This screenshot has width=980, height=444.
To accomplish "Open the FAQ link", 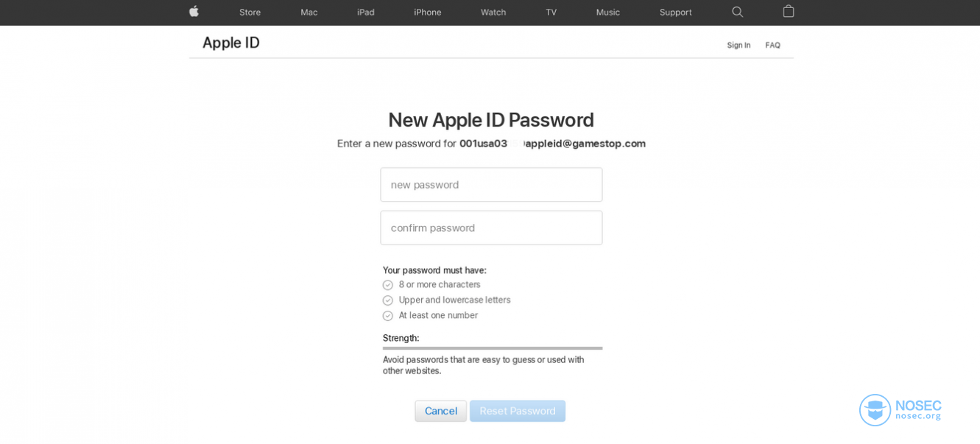I will 772,45.
